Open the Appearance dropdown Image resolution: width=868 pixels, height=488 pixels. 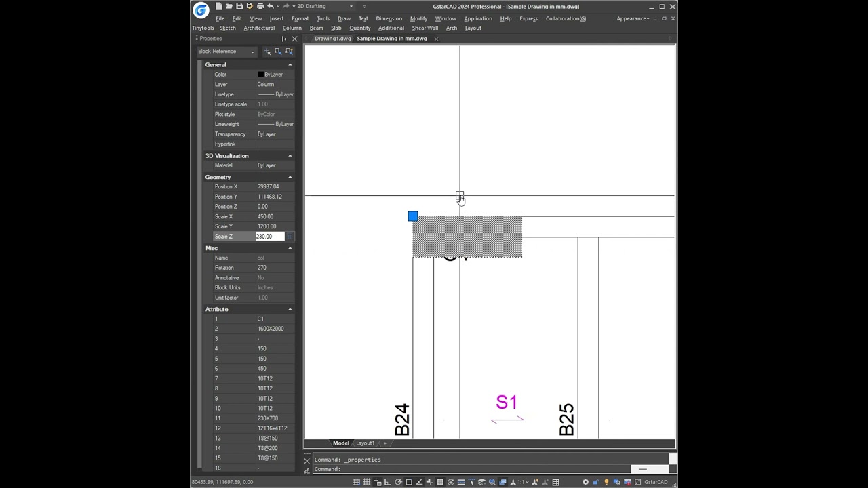pos(633,18)
